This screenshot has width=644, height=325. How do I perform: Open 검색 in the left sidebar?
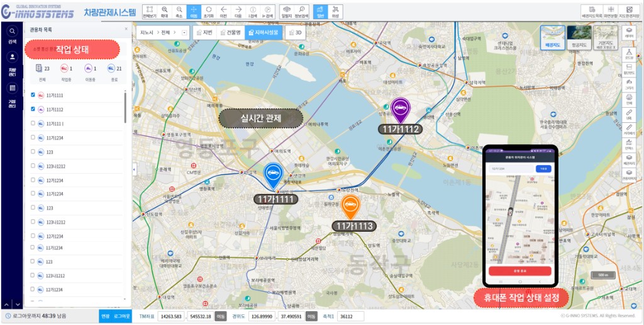(x=12, y=35)
